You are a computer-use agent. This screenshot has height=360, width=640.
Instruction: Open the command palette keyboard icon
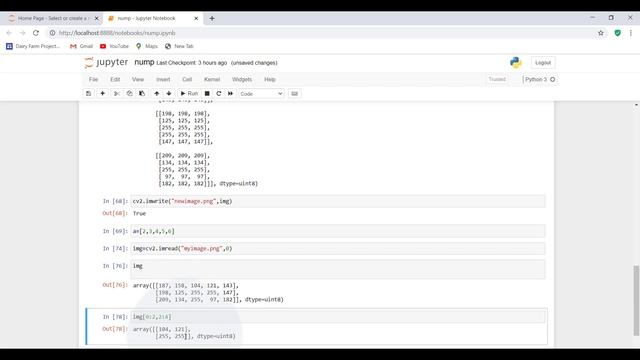[x=294, y=93]
